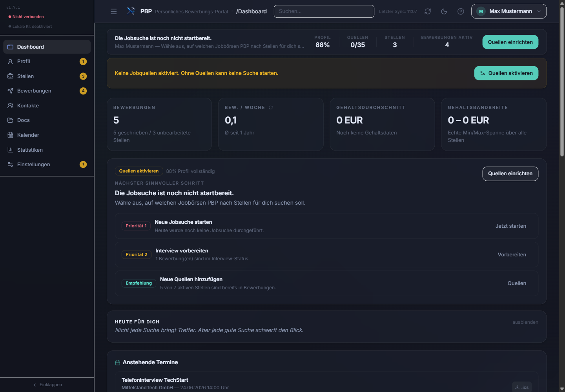Click Vorbereiten for Interview vorbereiten
The height and width of the screenshot is (392, 565).
(x=512, y=255)
